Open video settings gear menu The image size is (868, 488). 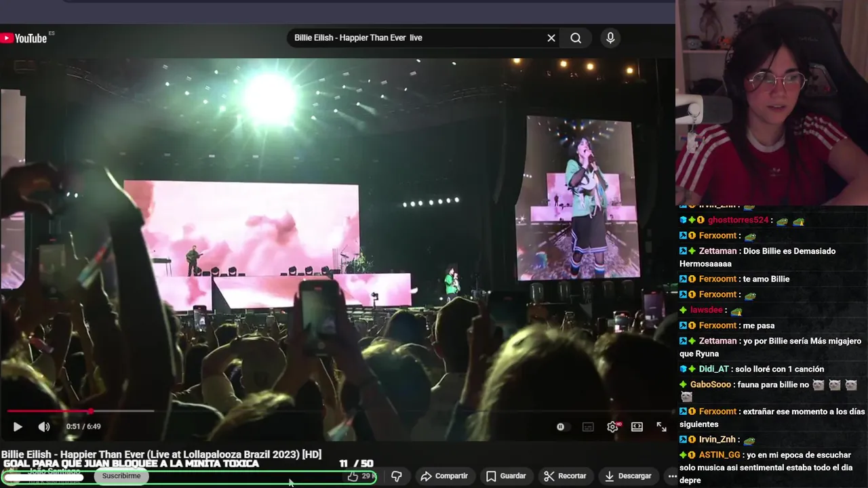tap(613, 426)
